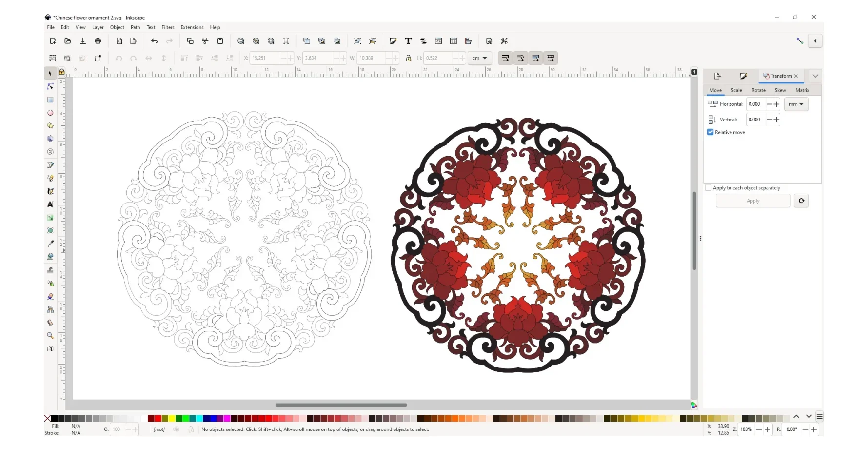The image size is (868, 449).
Task: Pick the black swatch in the palette
Action: coord(54,418)
